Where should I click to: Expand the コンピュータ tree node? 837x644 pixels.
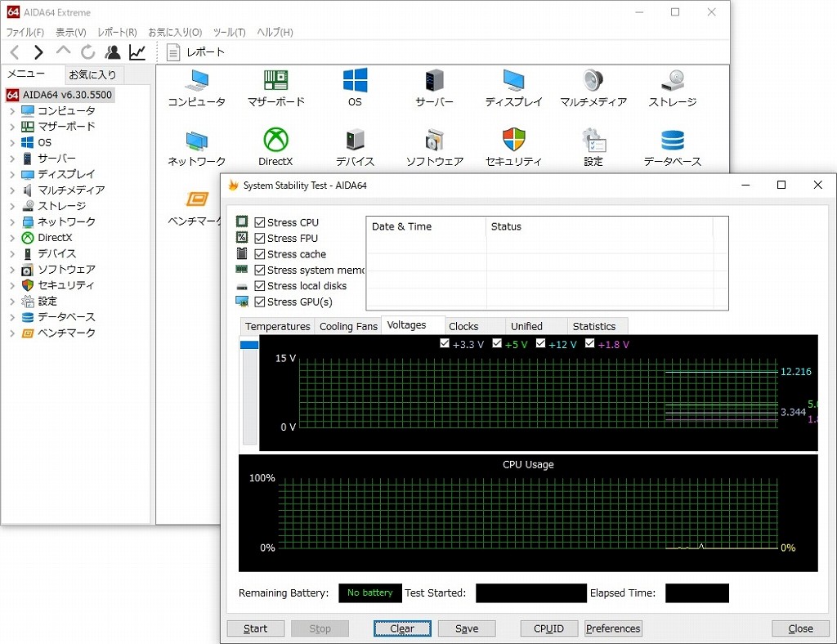click(12, 111)
